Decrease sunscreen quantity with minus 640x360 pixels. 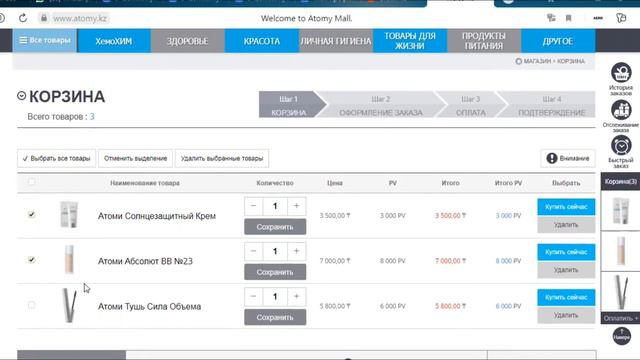pyautogui.click(x=253, y=206)
